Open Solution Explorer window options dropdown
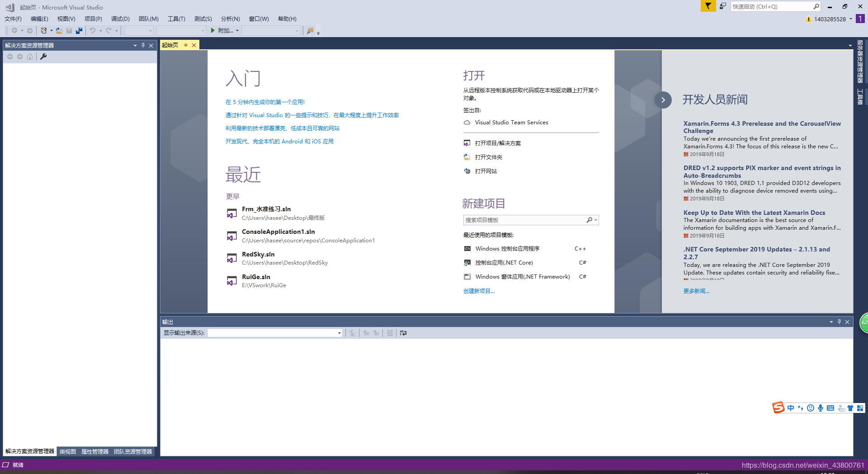This screenshot has height=474, width=868. (x=135, y=45)
